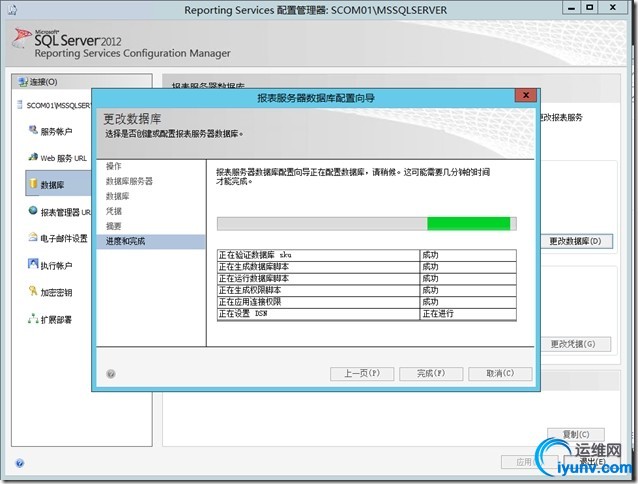This screenshot has width=638, height=484.
Task: Select the 数据库 wizard step
Action: (x=117, y=196)
